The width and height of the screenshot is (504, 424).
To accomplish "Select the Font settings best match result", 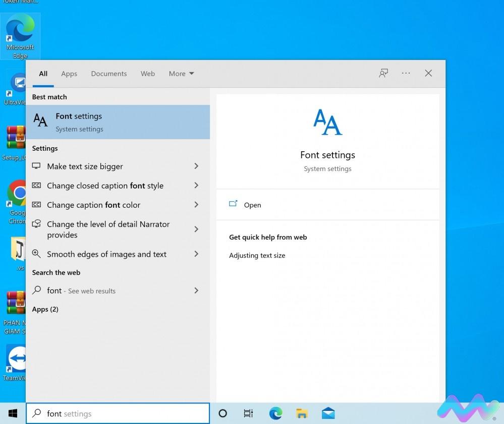I will pyautogui.click(x=118, y=122).
